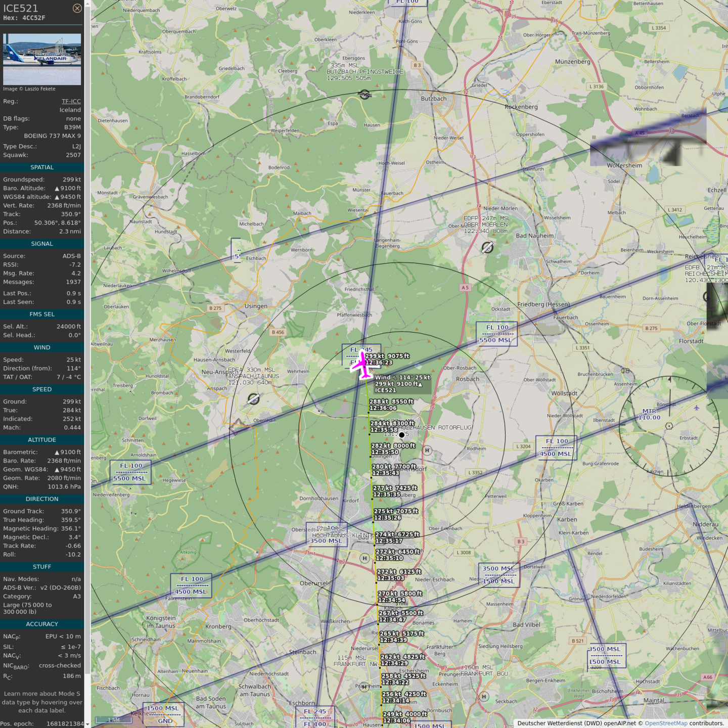The image size is (728, 728).
Task: Click the heliport H marker near Seckbach
Action: click(484, 697)
